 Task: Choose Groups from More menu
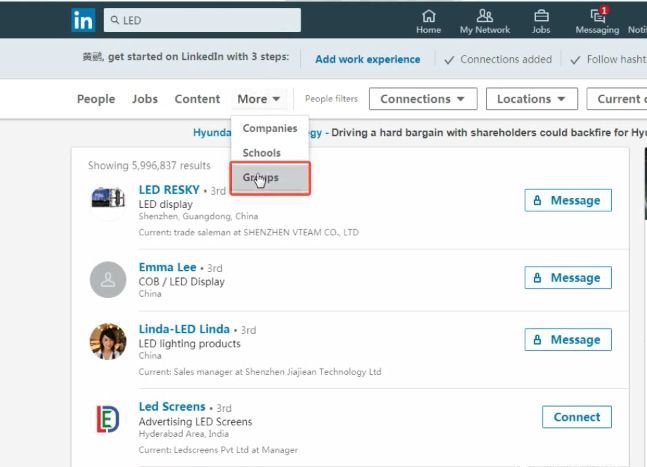270,178
